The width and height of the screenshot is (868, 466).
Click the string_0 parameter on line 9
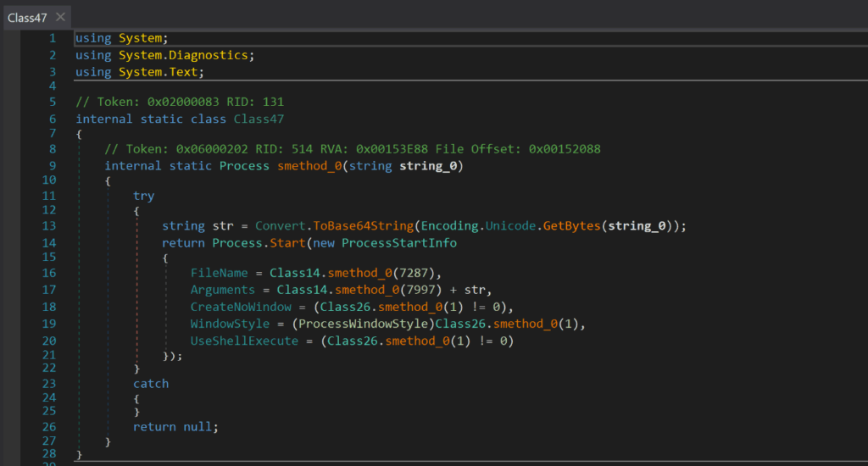click(428, 166)
